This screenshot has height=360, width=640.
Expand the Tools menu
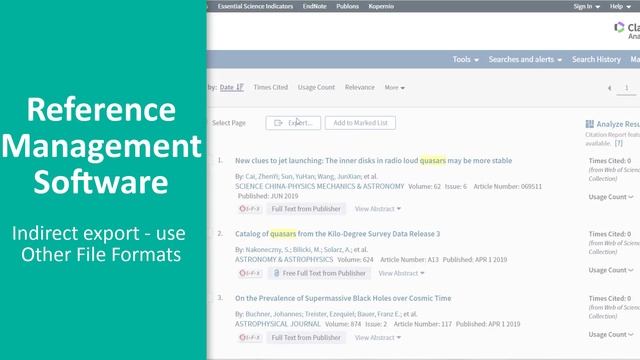465,60
